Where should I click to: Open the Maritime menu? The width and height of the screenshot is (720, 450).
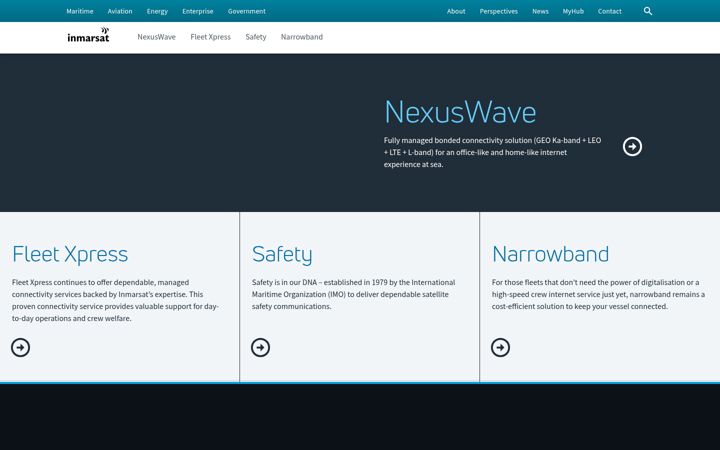(x=80, y=11)
